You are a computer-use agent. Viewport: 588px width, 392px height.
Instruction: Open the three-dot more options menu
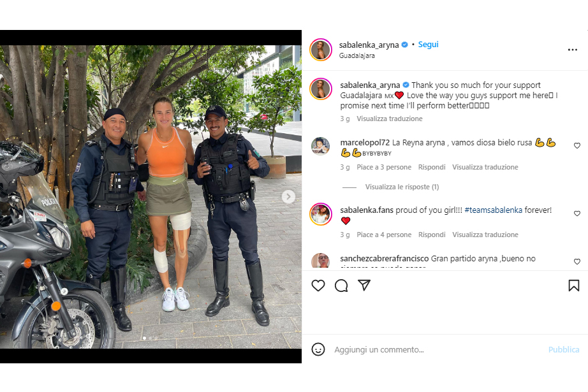click(x=572, y=50)
